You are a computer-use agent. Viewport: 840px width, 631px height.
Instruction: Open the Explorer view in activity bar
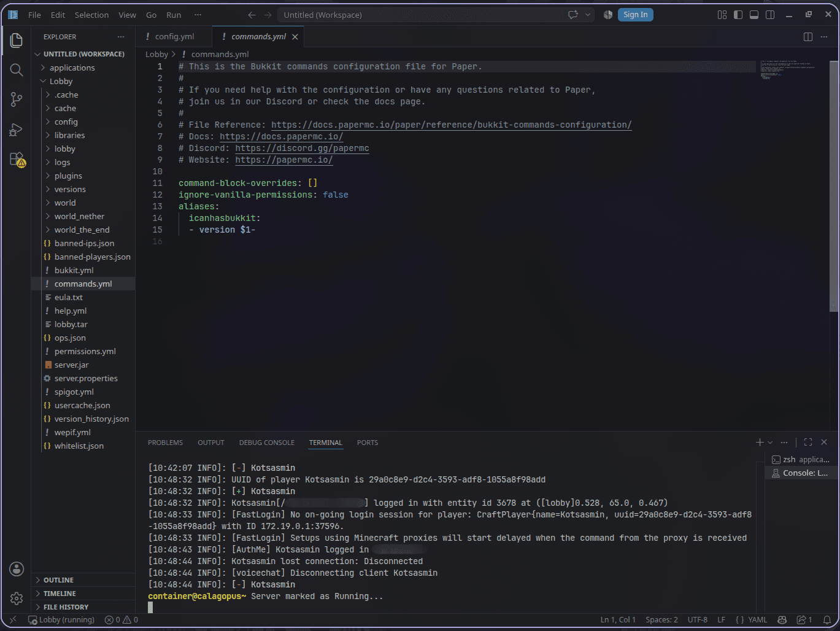point(17,41)
